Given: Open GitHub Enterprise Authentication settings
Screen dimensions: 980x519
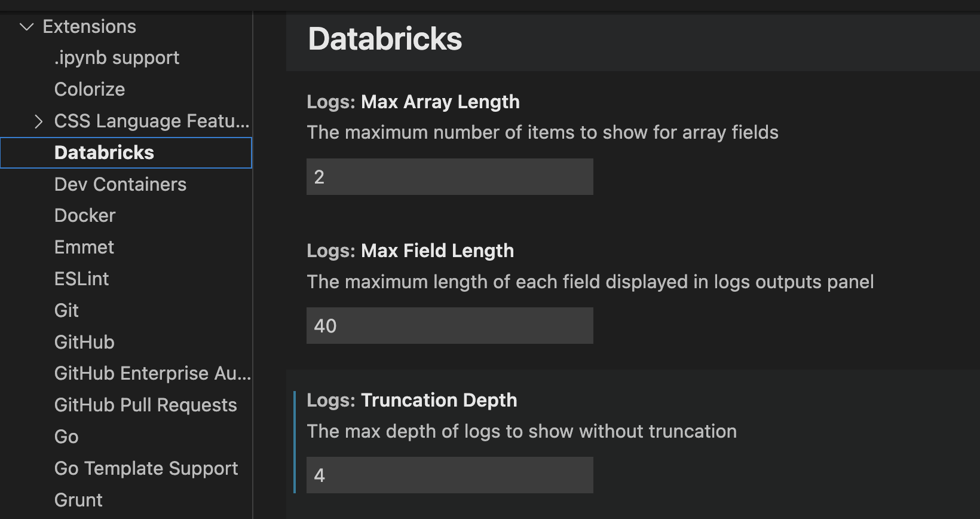Looking at the screenshot, I should click(152, 374).
